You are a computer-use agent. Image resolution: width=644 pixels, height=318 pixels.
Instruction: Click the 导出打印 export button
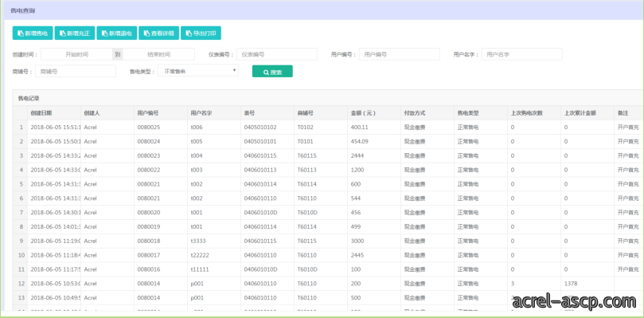click(x=201, y=33)
